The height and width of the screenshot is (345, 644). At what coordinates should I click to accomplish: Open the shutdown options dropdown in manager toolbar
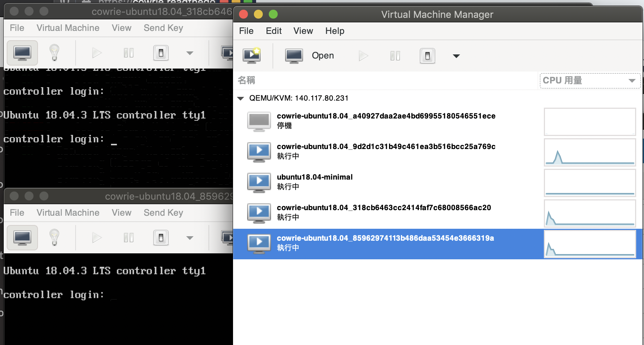point(456,56)
